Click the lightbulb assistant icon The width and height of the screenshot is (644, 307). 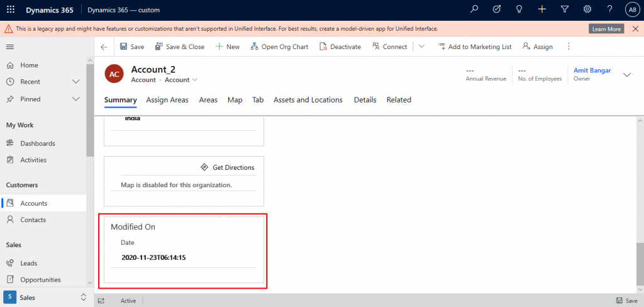(519, 9)
